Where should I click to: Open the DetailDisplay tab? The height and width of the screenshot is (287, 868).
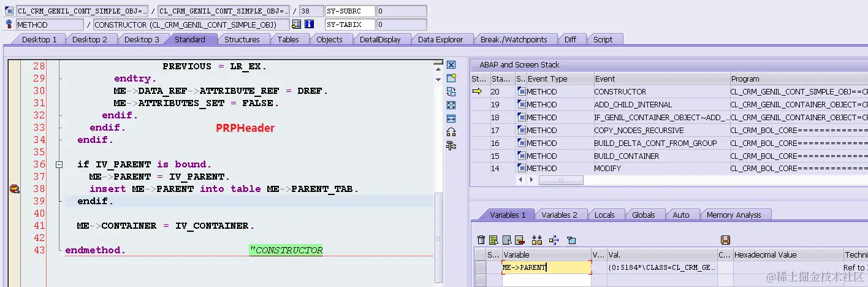coord(380,39)
